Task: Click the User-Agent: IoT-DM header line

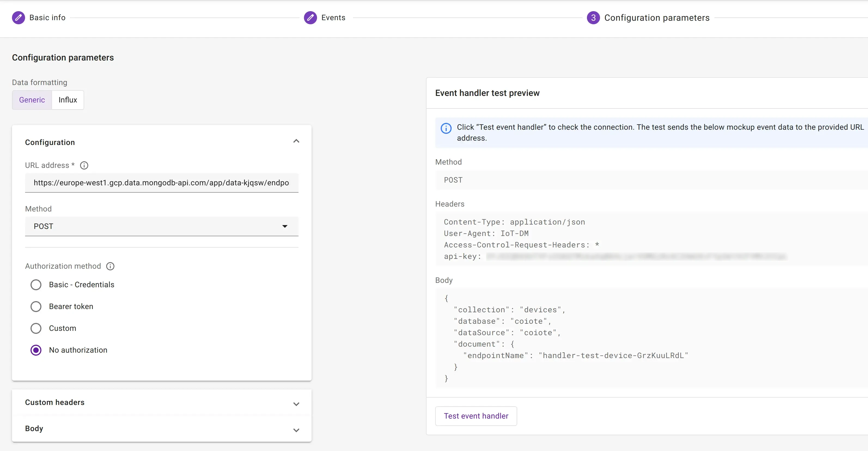Action: click(486, 233)
